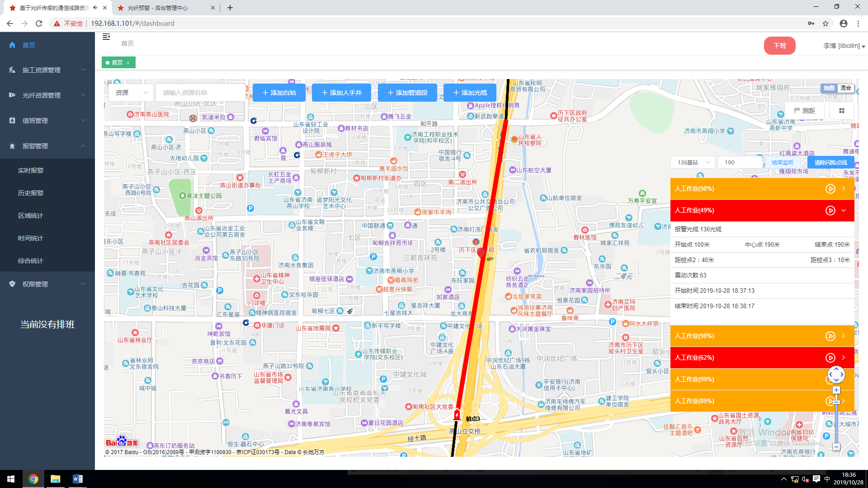Switch map to 混合 view
868x488 pixels.
click(x=846, y=88)
